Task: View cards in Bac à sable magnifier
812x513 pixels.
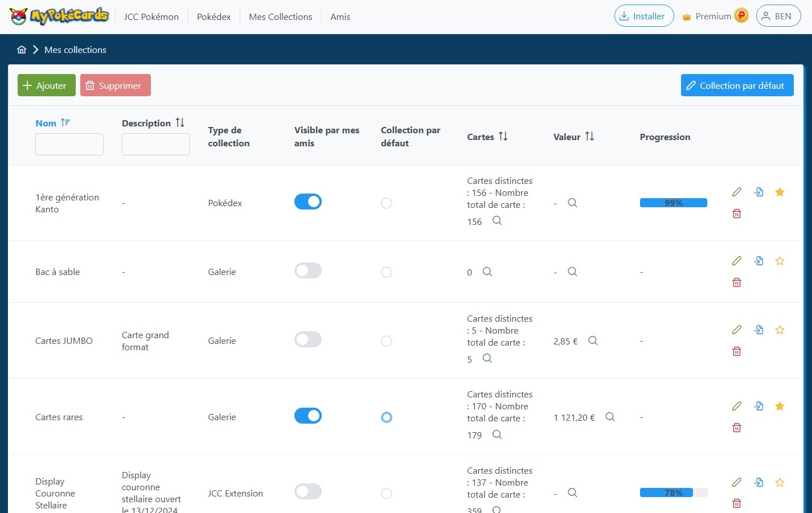Action: pyautogui.click(x=487, y=272)
